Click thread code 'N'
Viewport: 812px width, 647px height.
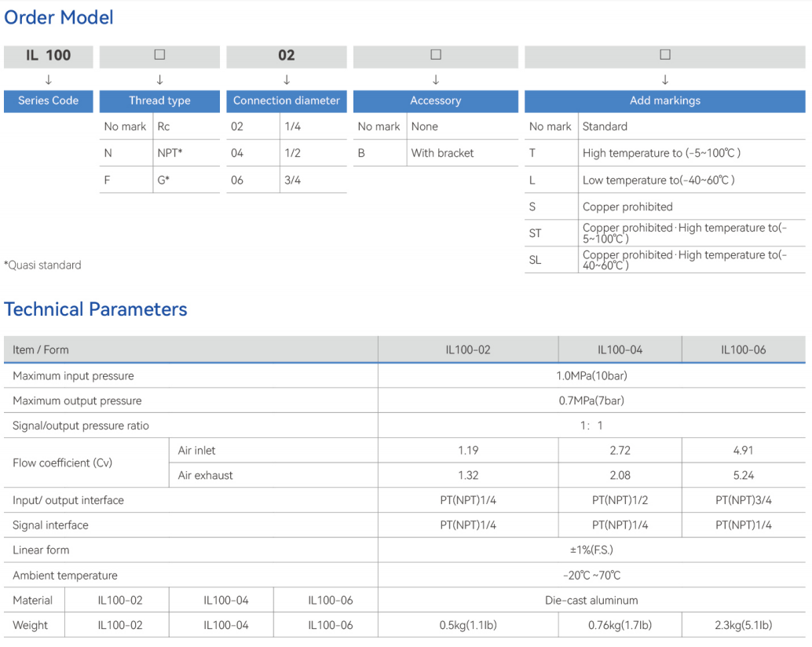click(x=108, y=153)
